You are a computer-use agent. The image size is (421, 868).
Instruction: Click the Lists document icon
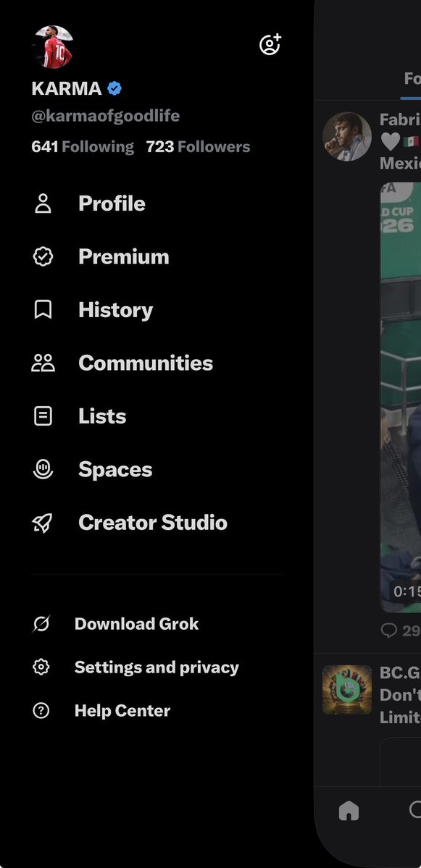[43, 416]
